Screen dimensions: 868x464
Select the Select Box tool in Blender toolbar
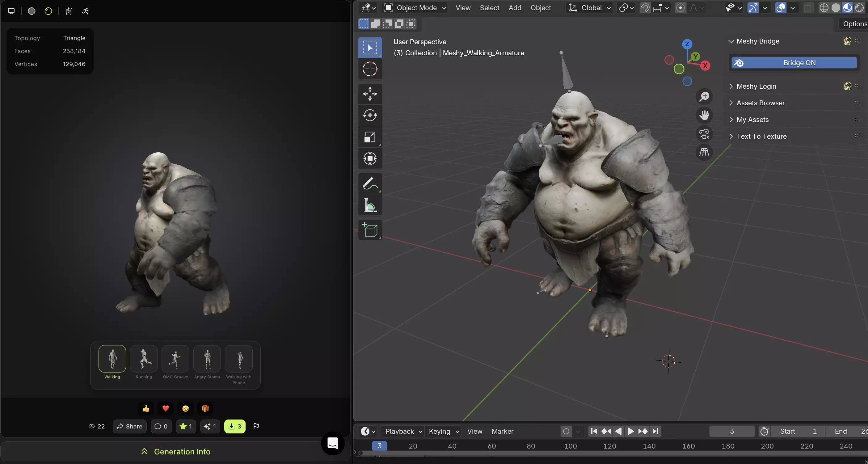click(x=370, y=48)
